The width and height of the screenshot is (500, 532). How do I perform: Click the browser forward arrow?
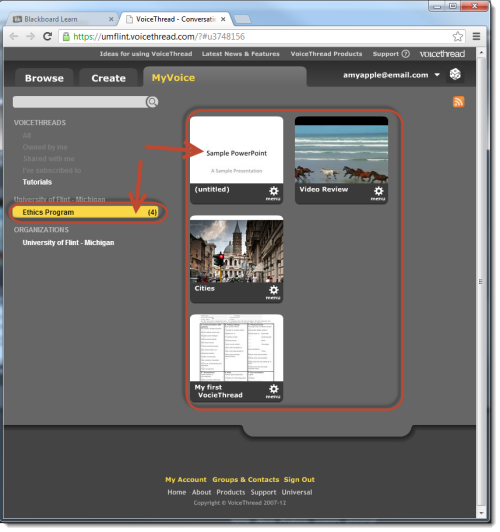pyautogui.click(x=31, y=36)
